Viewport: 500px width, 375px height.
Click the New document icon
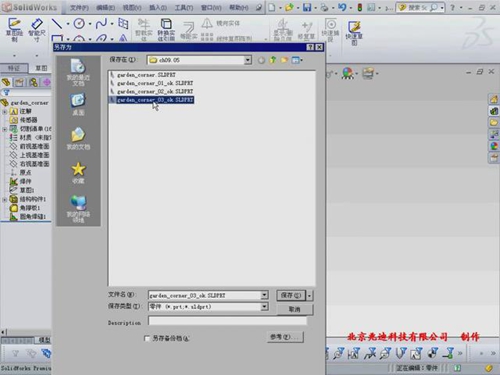coord(272,7)
